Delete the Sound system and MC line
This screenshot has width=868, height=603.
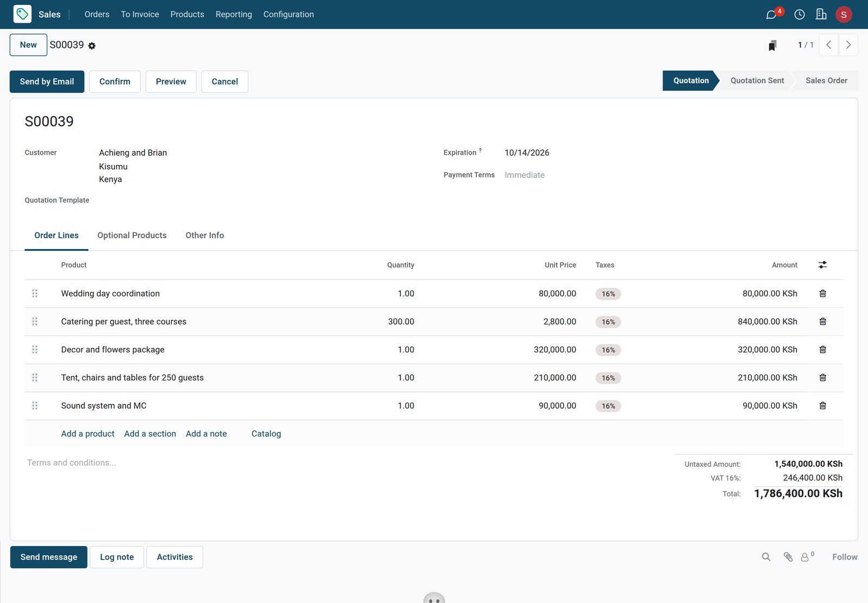[x=822, y=405]
